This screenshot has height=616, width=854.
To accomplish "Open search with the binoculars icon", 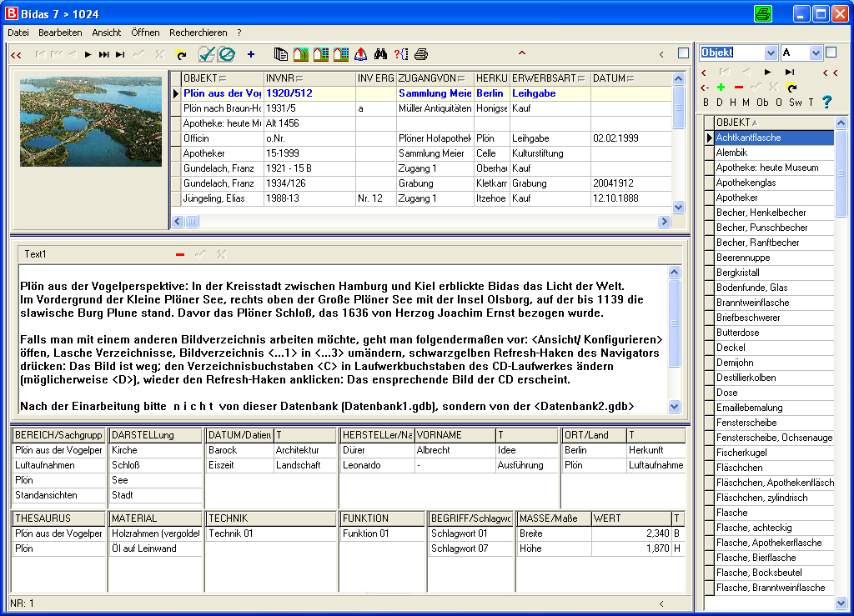I will click(380, 54).
